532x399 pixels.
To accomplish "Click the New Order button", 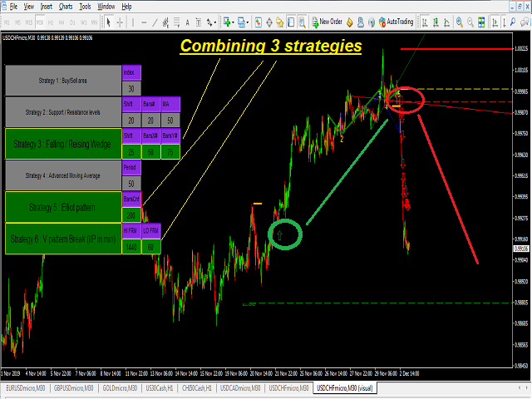I will (x=327, y=22).
